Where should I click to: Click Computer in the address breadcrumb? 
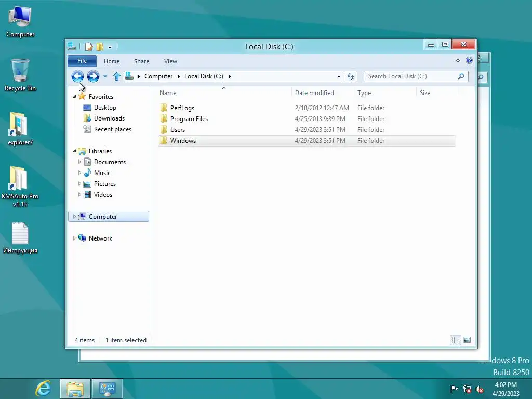click(x=158, y=76)
